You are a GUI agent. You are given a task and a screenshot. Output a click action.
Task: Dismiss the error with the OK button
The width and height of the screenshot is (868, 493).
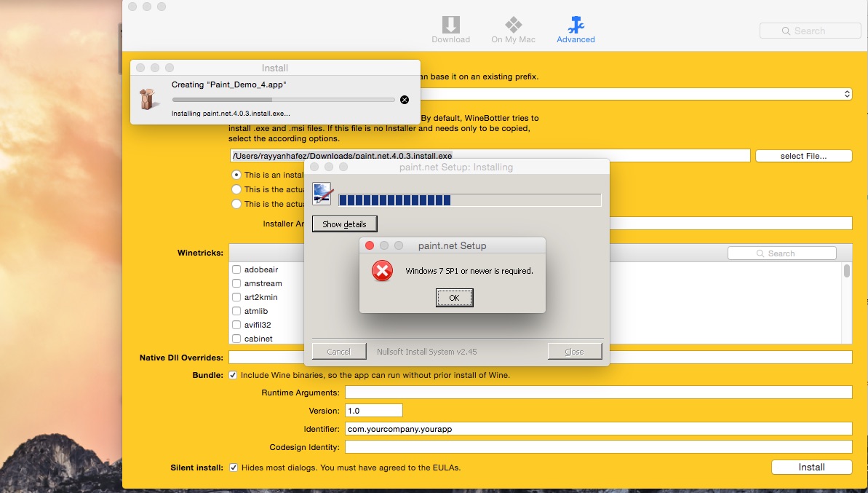pyautogui.click(x=455, y=297)
